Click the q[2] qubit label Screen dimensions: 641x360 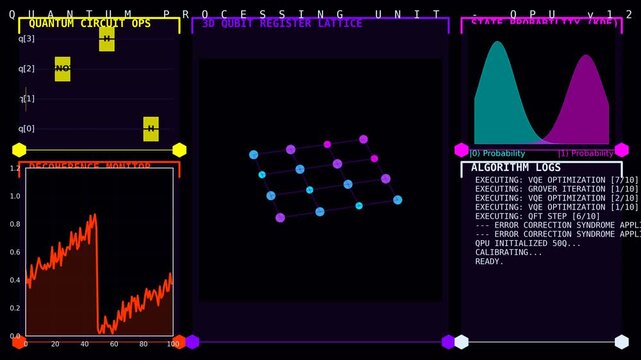26,69
